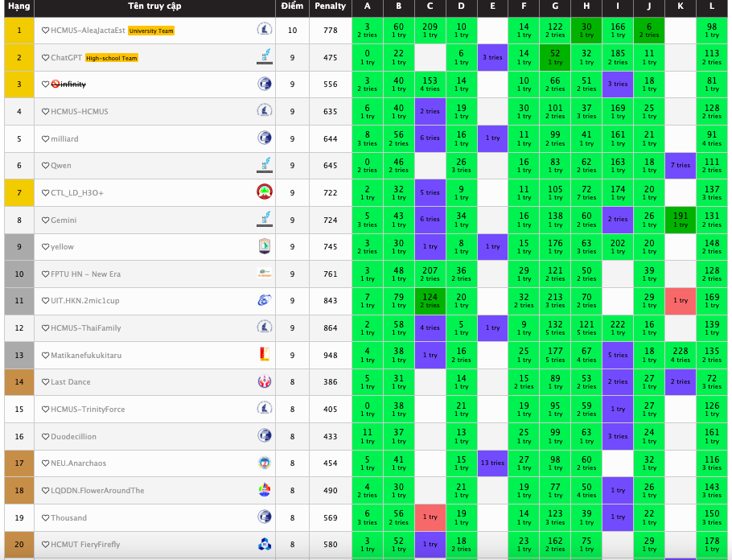Click the Điểm column header
This screenshot has width=732, height=560.
click(x=292, y=6)
